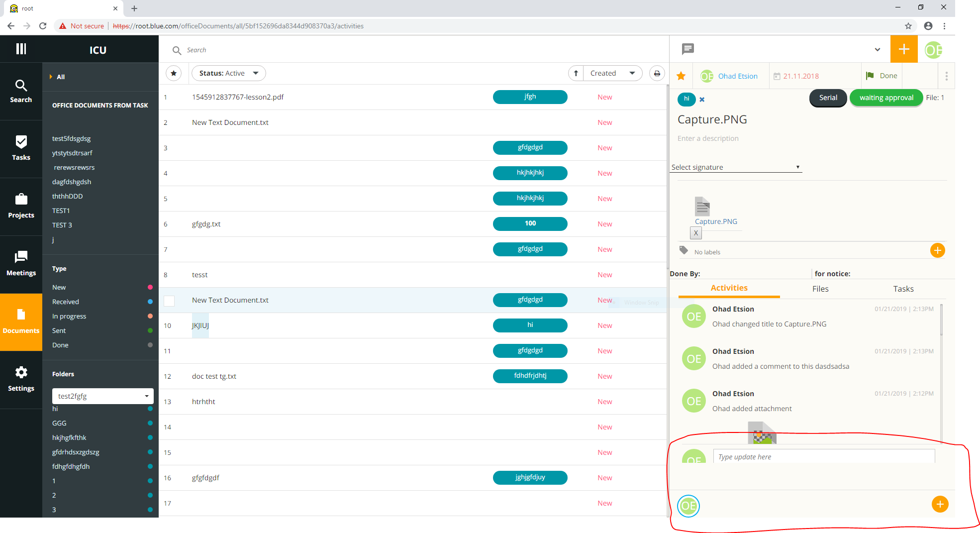Delete attachment with the X button

click(x=696, y=233)
